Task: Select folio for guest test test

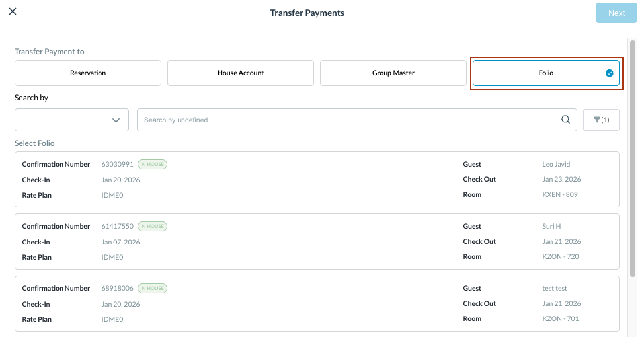Action: tap(317, 304)
